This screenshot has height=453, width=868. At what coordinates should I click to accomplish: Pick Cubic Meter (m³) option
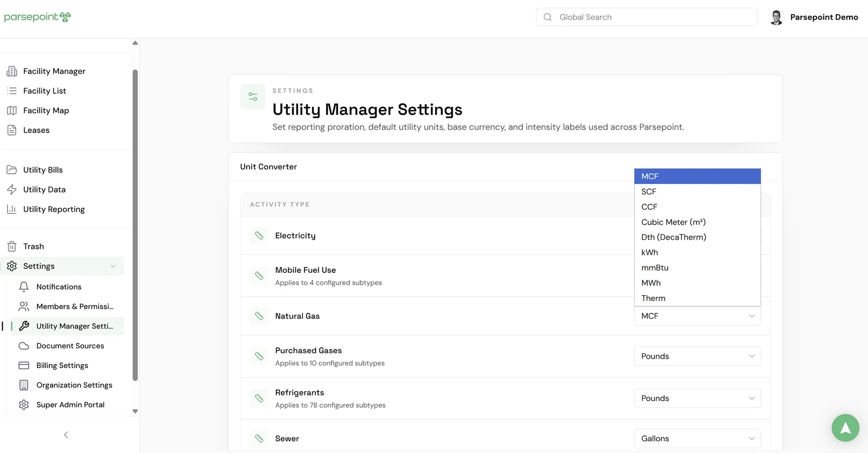click(697, 222)
